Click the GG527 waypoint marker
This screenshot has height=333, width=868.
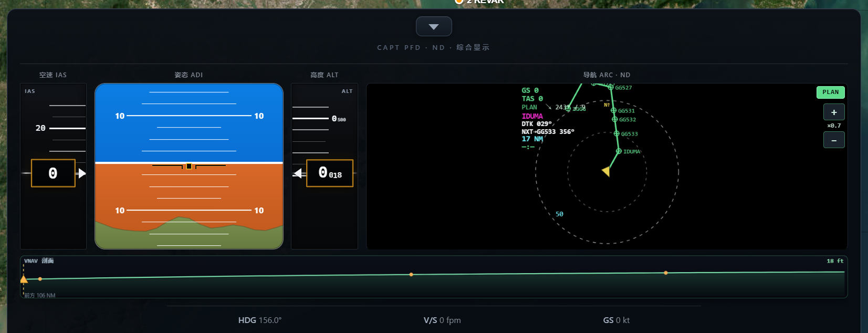[x=610, y=87]
